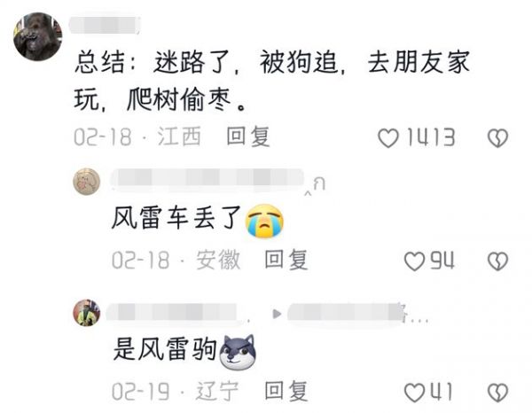
Task: Tap the husky dog emoji
Action: coord(238,352)
